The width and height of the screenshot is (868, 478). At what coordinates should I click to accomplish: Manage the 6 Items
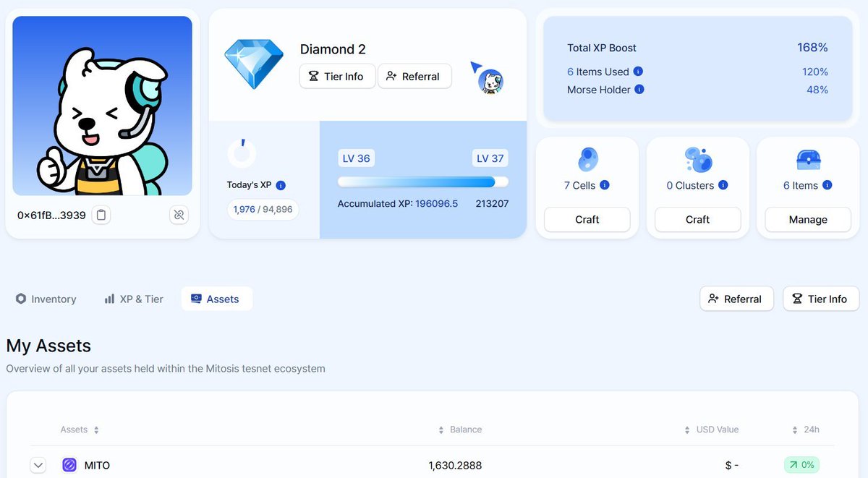[808, 220]
